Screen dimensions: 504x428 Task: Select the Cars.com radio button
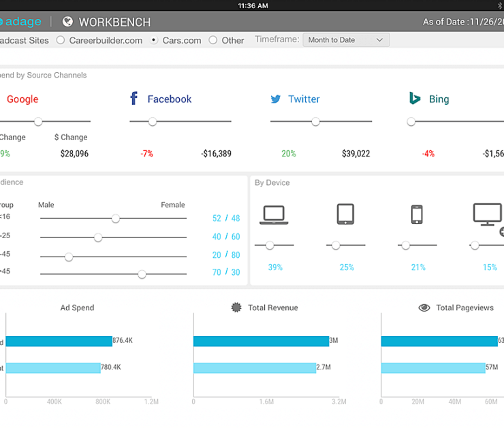click(154, 40)
